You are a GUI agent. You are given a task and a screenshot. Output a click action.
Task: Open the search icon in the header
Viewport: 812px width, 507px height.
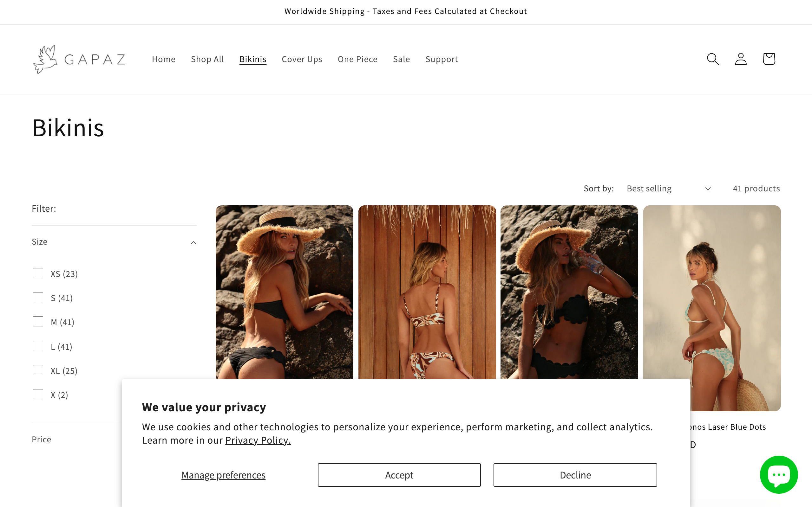click(713, 59)
